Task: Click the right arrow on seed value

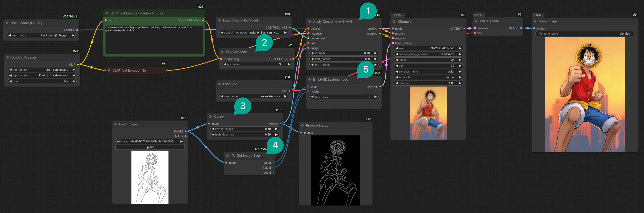Action: pos(460,48)
